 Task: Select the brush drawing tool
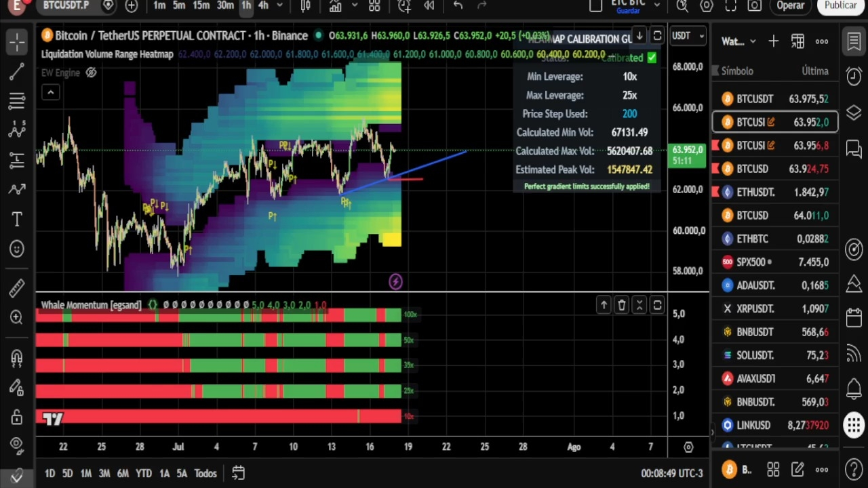17,190
